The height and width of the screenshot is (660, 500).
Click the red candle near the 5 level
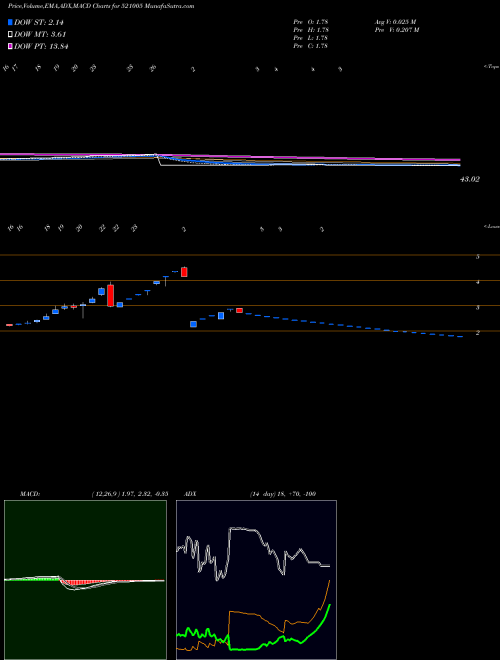[x=184, y=272]
